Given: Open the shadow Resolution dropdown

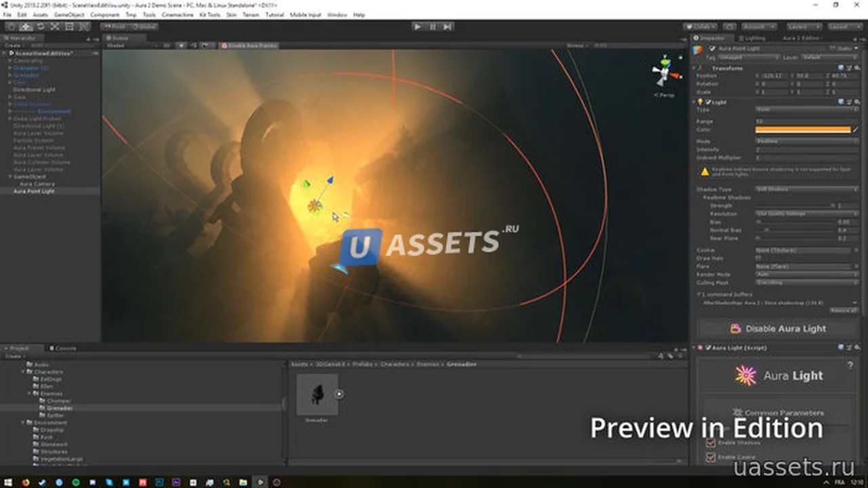Looking at the screenshot, I should click(x=807, y=213).
